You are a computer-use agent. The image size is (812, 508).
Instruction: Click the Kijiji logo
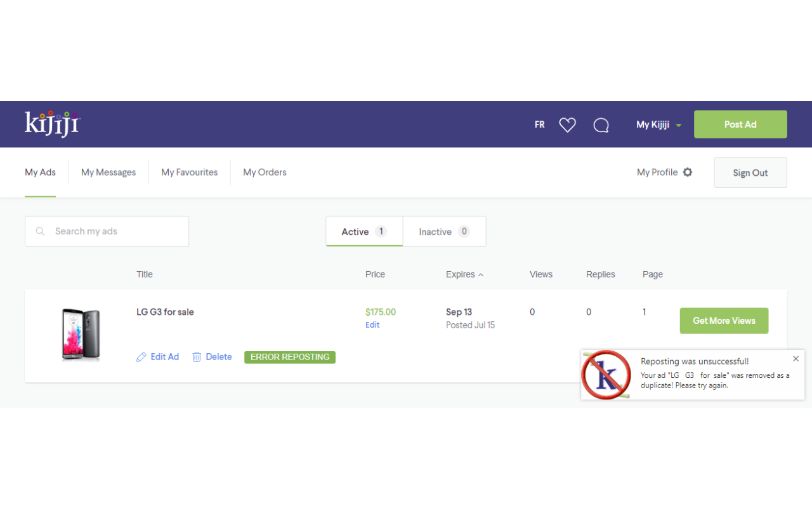click(53, 124)
